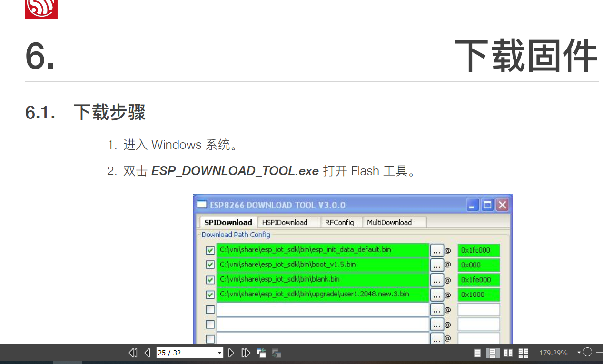Open the page number dropdown arrow

click(219, 353)
